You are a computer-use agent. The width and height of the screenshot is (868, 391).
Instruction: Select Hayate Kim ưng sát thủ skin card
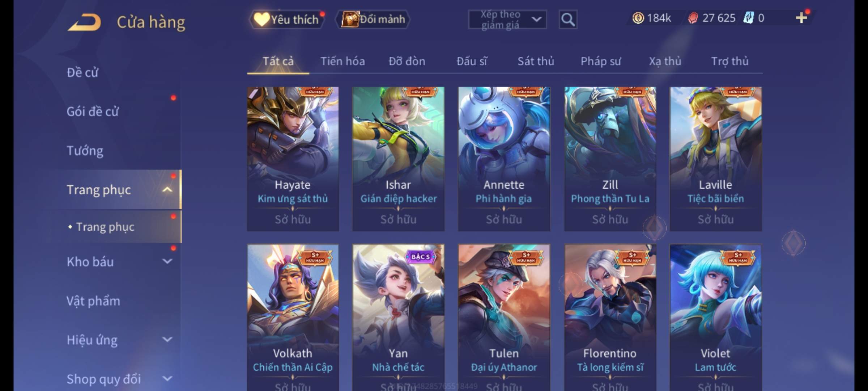point(293,159)
